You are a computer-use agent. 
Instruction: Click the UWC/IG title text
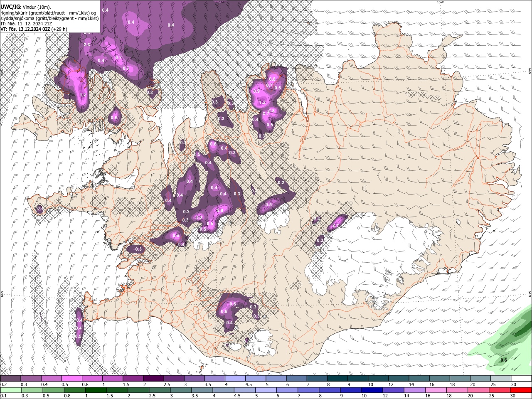pos(10,7)
